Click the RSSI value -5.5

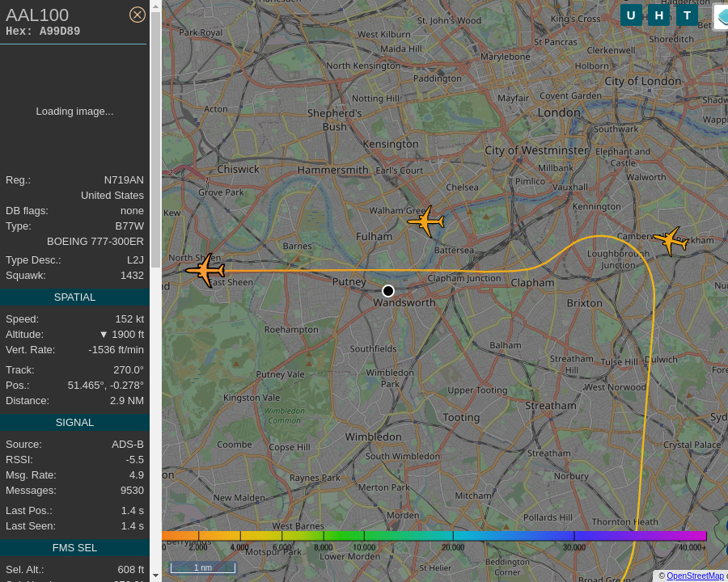pyautogui.click(x=134, y=459)
